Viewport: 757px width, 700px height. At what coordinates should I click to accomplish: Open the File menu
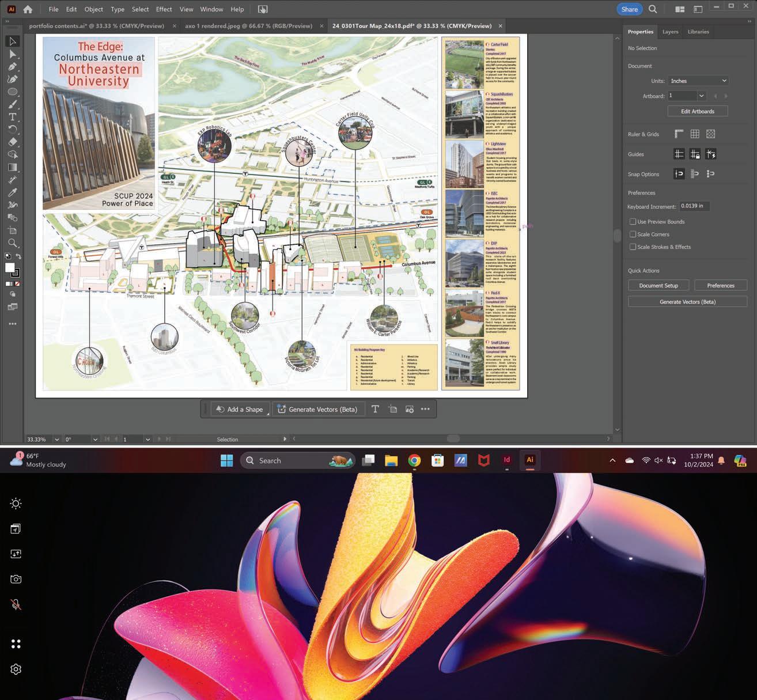tap(54, 9)
